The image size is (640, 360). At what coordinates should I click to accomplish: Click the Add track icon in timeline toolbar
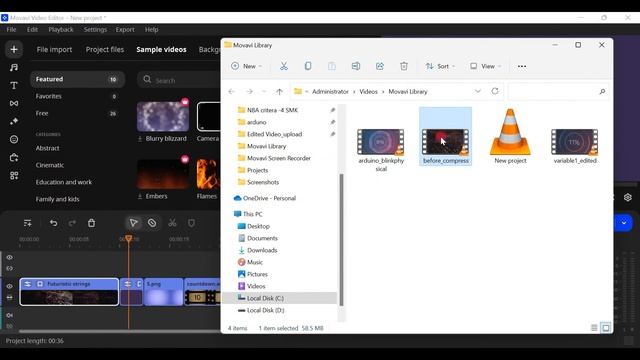(27, 223)
